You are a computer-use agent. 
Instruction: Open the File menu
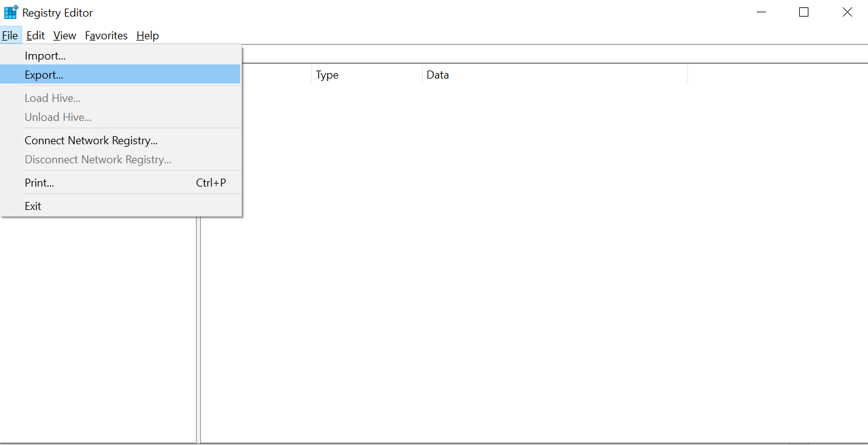click(x=10, y=36)
